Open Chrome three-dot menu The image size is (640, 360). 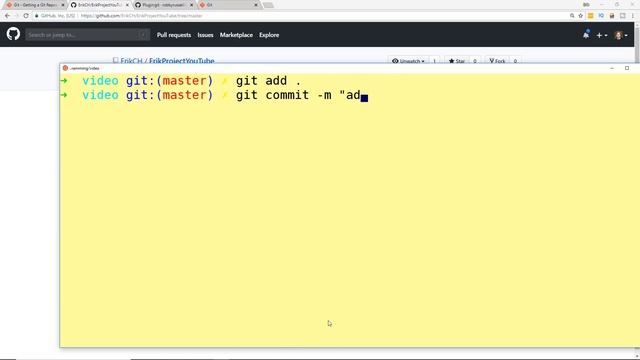coord(633,16)
